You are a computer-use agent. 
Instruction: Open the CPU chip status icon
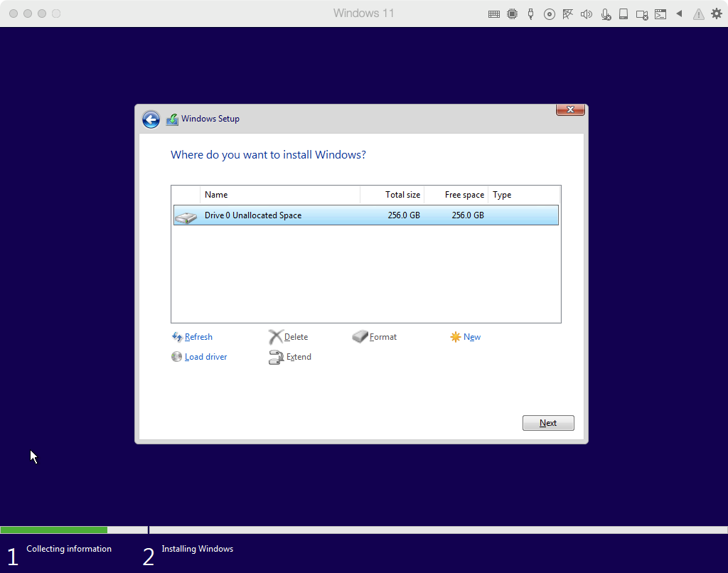[x=512, y=14]
